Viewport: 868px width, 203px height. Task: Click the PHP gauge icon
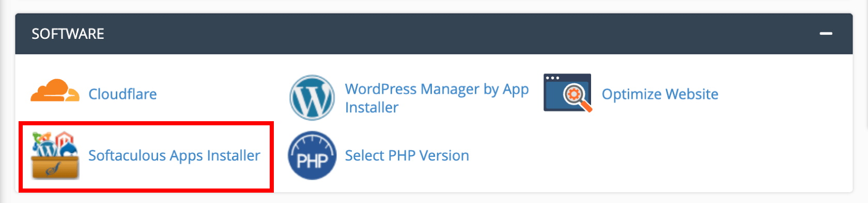click(312, 155)
